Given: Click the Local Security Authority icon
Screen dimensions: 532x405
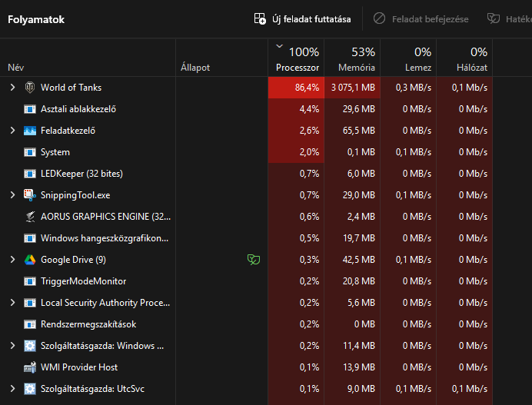Looking at the screenshot, I should [30, 303].
